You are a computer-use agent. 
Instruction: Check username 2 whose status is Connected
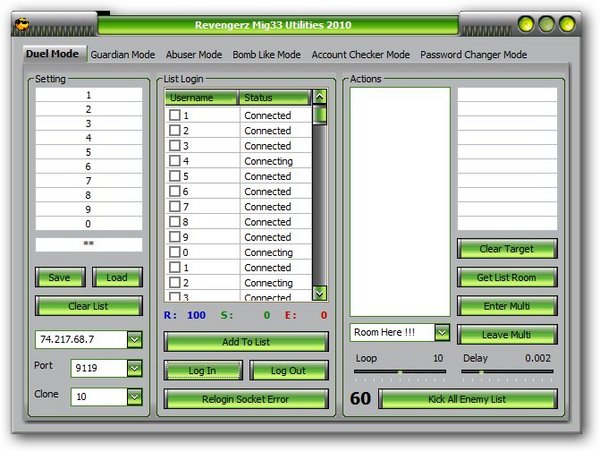click(174, 131)
